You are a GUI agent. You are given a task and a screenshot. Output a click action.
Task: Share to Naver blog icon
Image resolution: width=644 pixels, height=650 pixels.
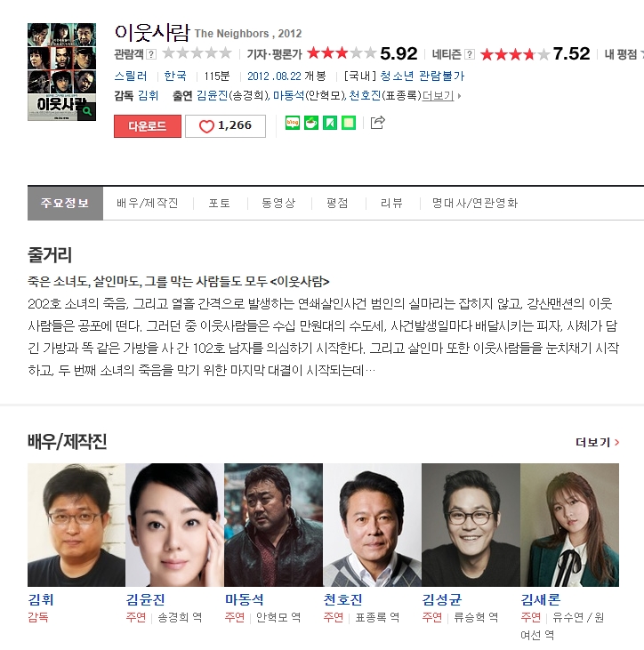[293, 123]
